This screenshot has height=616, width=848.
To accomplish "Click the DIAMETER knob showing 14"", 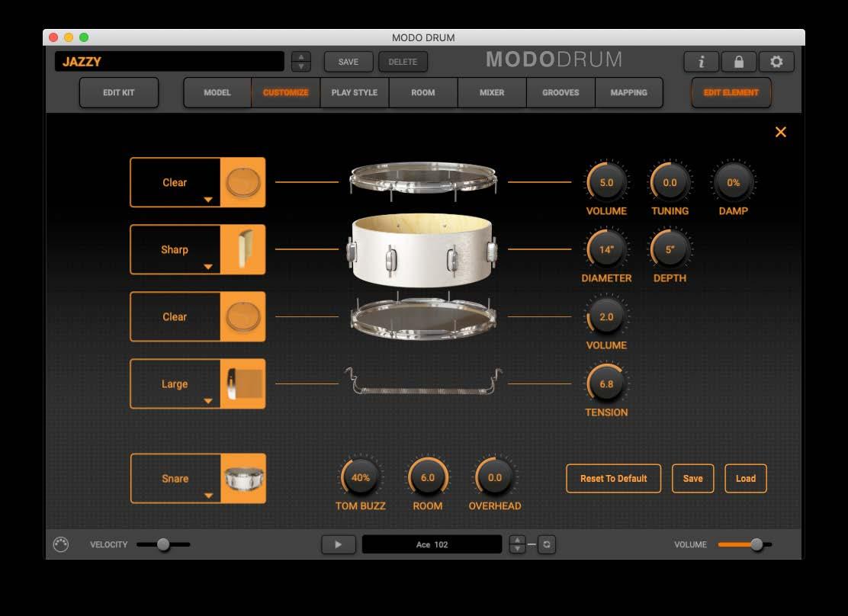I will [x=606, y=250].
